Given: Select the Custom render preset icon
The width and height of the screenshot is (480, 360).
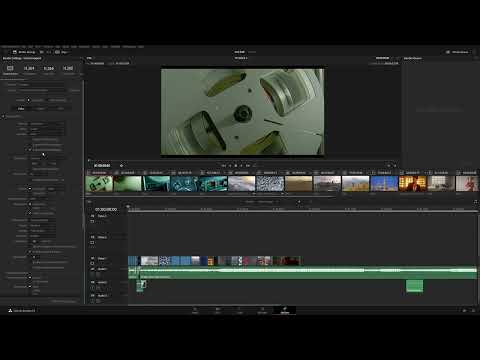Looking at the screenshot, I should [10, 69].
